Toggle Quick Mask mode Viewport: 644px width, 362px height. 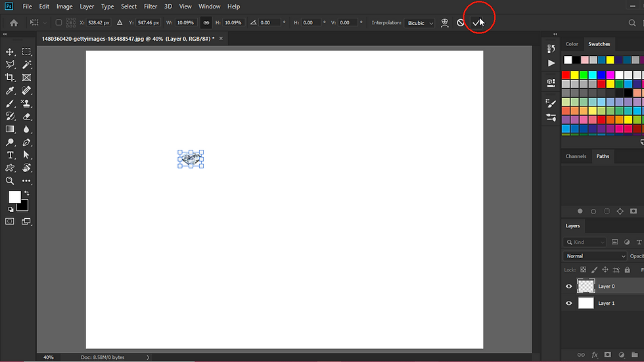pos(10,221)
